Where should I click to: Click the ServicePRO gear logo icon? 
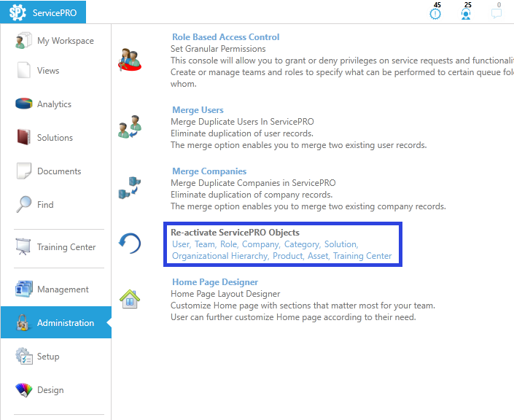(17, 12)
